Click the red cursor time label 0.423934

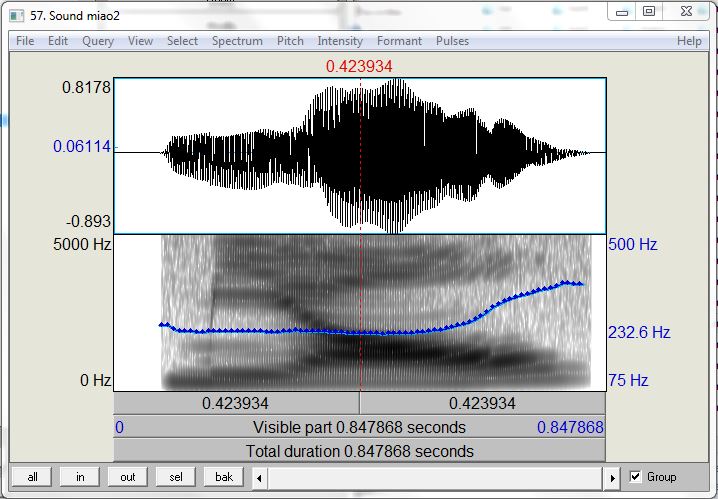359,66
